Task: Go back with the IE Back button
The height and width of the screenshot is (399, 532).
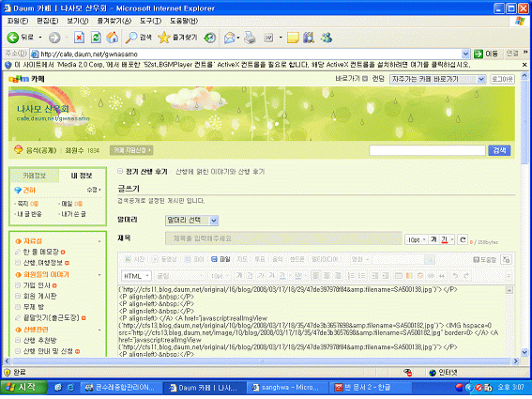Action: [20, 38]
